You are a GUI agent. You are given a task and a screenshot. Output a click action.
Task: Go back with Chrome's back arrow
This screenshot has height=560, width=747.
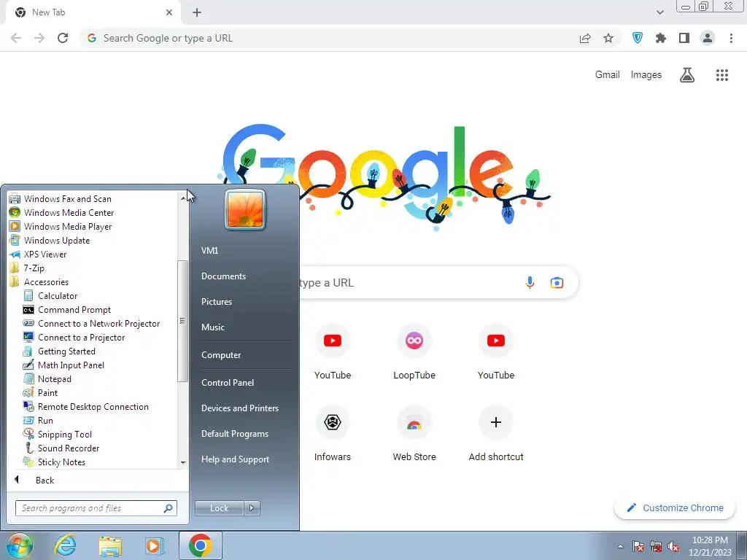[16, 38]
